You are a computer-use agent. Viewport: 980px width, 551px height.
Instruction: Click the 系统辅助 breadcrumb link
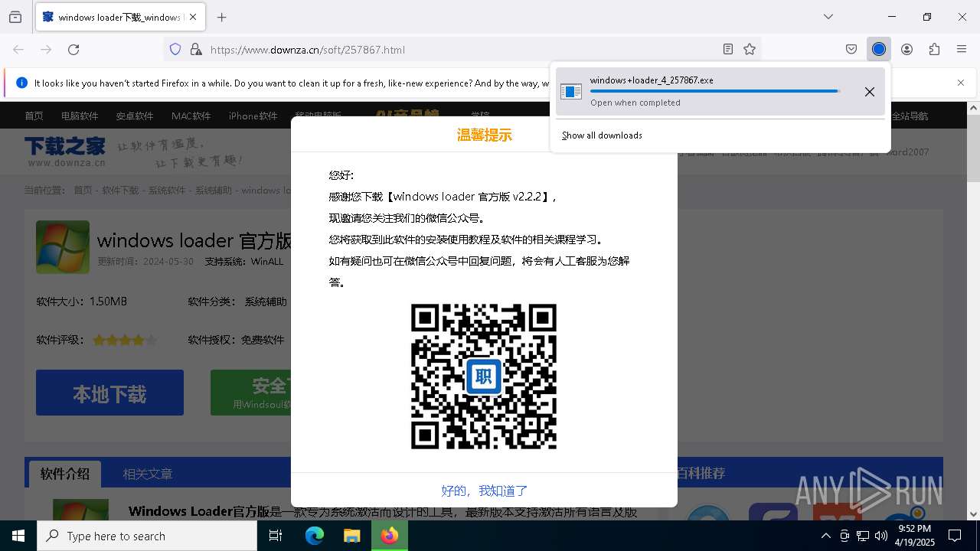[x=213, y=190]
